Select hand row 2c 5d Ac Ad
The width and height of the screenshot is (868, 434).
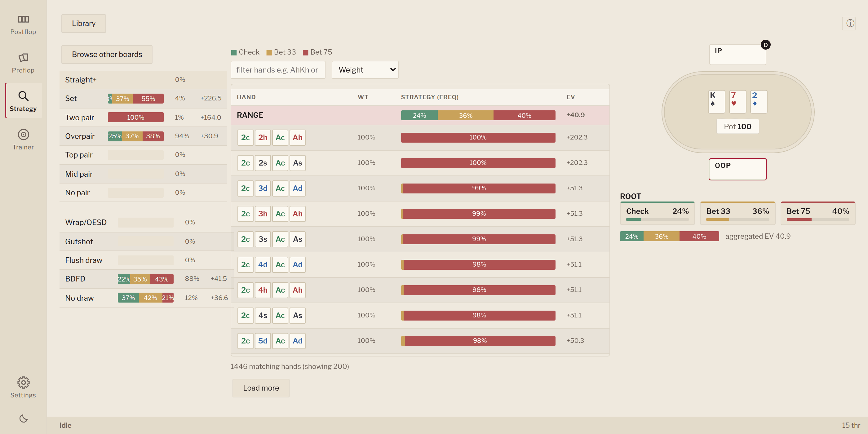pos(420,341)
